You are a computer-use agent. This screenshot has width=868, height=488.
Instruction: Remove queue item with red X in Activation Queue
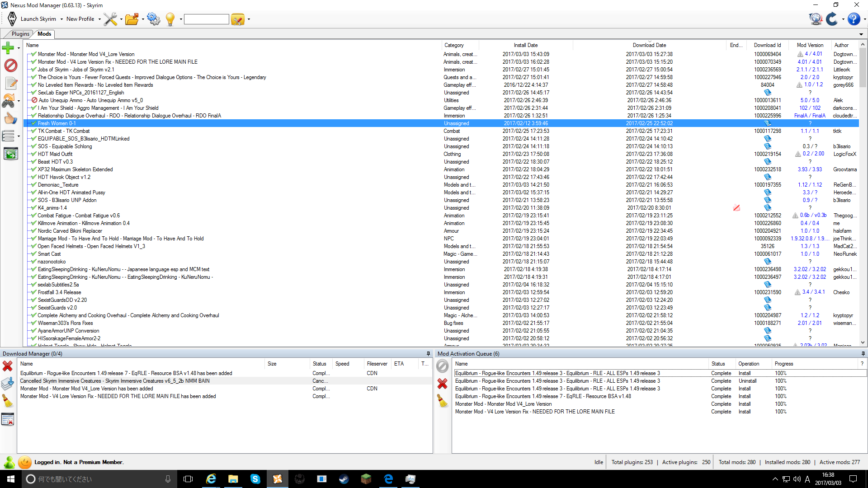click(443, 384)
